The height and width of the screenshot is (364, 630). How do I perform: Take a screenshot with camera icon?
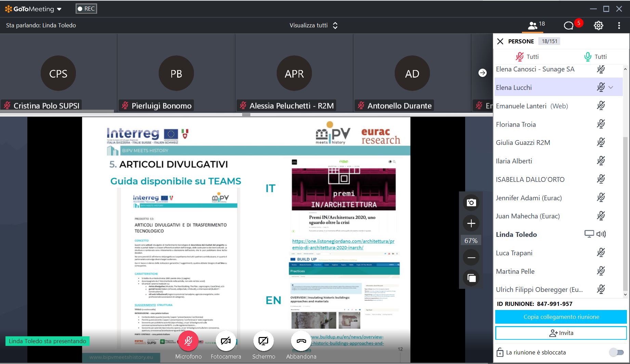coord(471,203)
